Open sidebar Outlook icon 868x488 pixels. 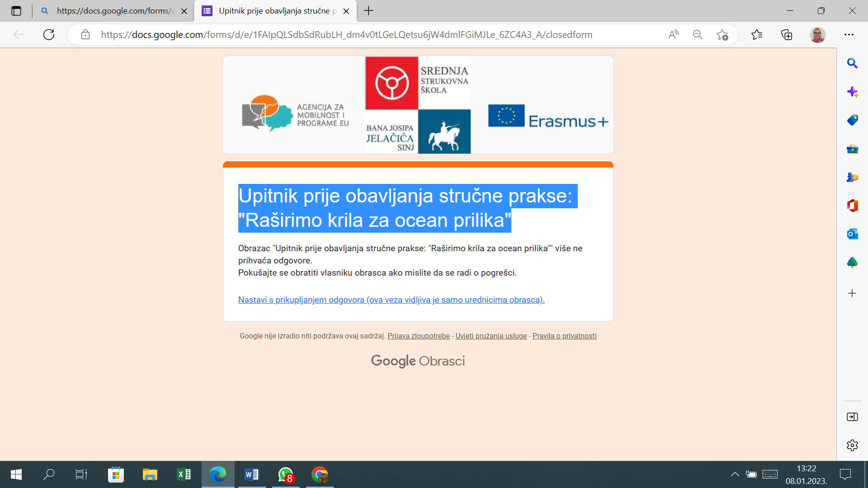(x=852, y=234)
